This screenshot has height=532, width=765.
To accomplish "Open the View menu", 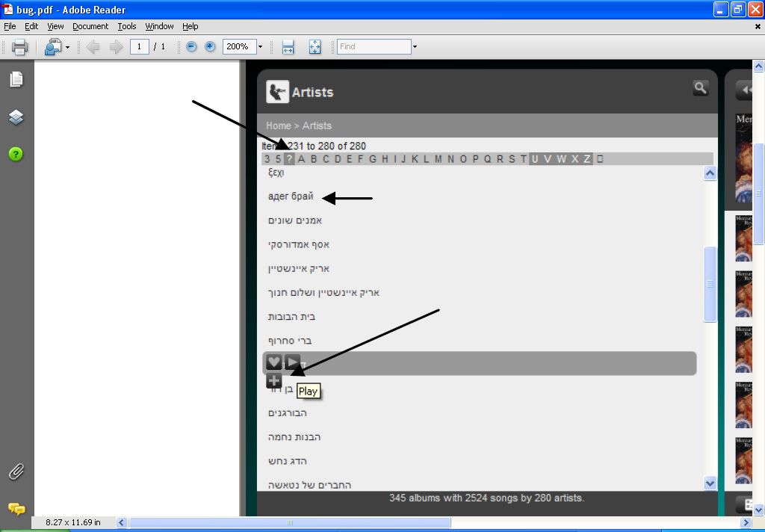I will click(x=55, y=26).
